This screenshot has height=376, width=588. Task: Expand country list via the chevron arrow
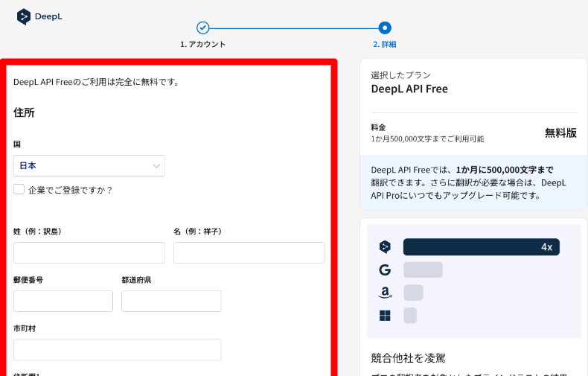click(156, 166)
